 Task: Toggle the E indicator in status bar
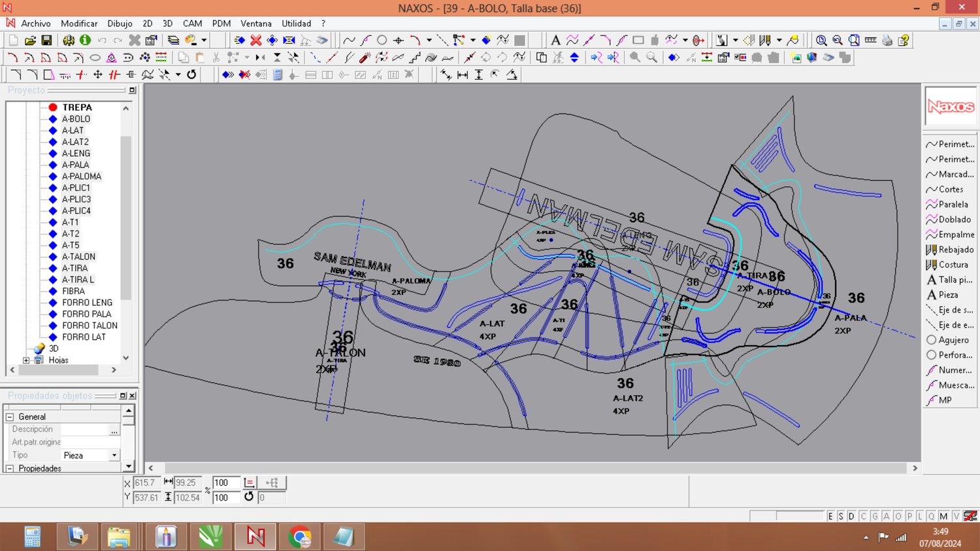tap(830, 516)
